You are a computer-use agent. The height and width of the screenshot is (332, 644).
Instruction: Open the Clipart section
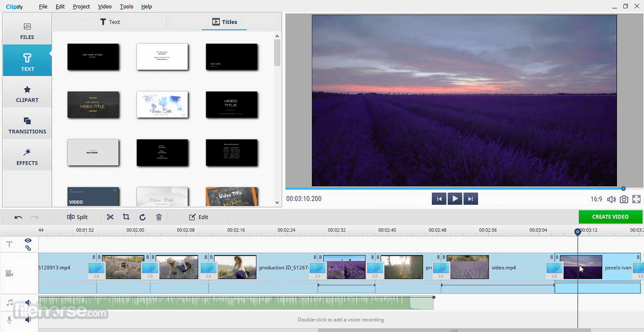coord(27,94)
